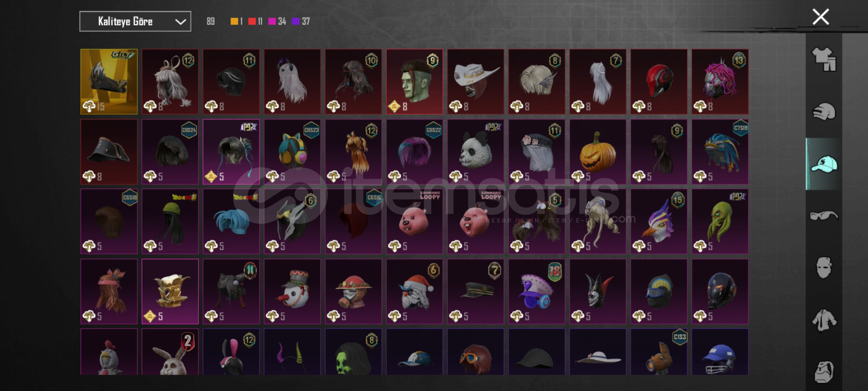Close the inventory with the X
The image size is (868, 391).
(x=821, y=17)
